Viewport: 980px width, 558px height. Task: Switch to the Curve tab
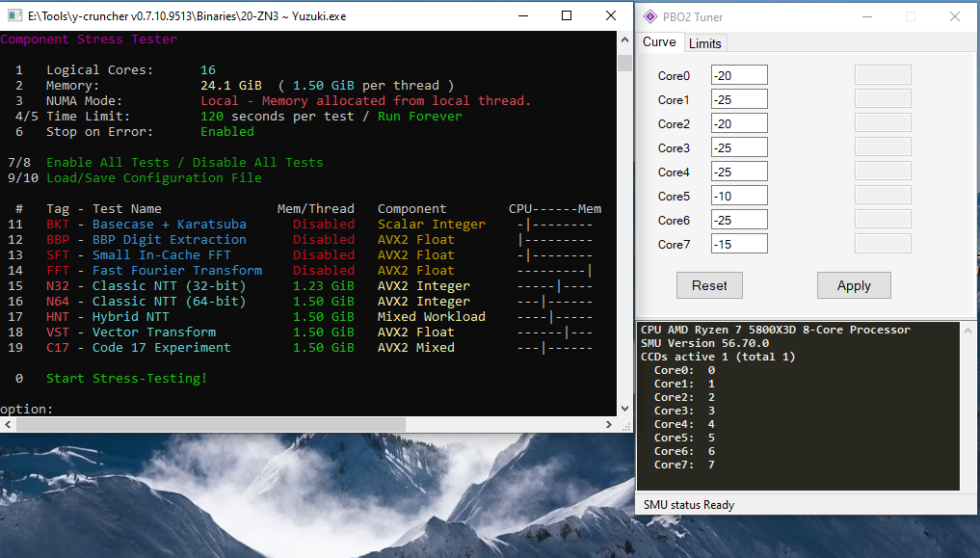659,41
